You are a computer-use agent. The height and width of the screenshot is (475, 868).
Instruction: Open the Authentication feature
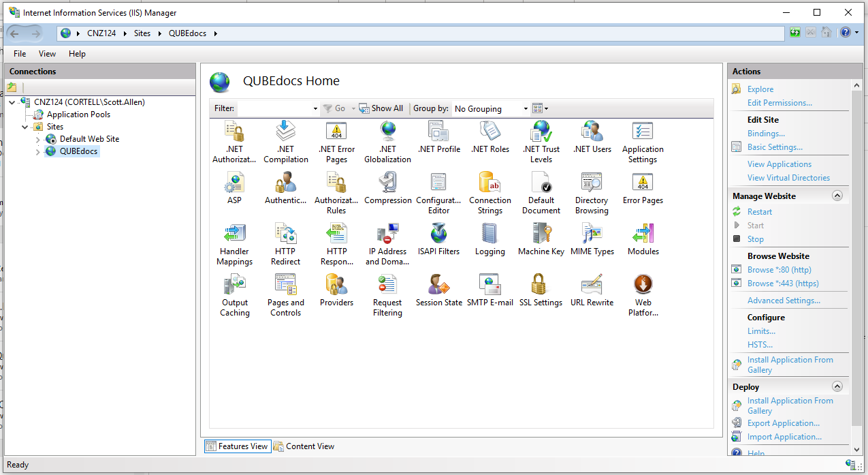tap(285, 188)
